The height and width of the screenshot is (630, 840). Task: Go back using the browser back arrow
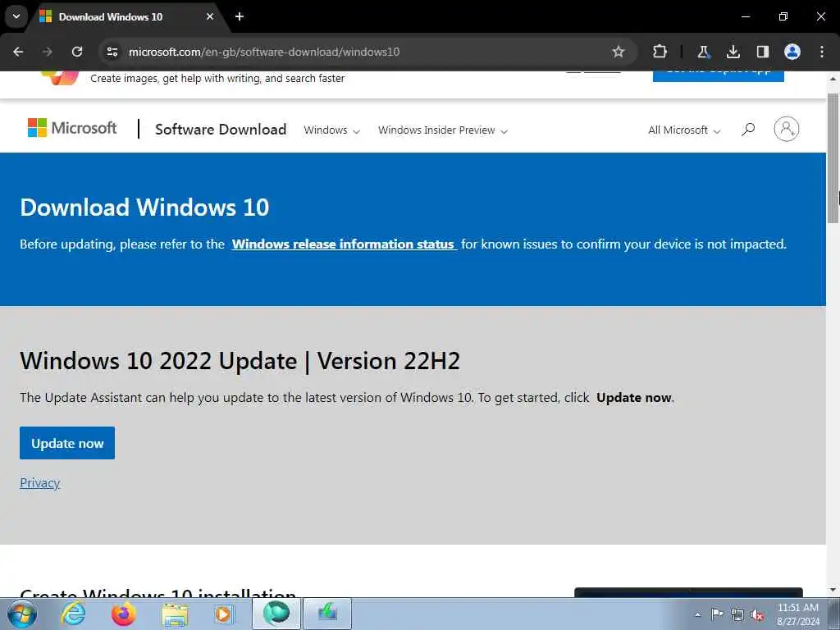pyautogui.click(x=18, y=52)
